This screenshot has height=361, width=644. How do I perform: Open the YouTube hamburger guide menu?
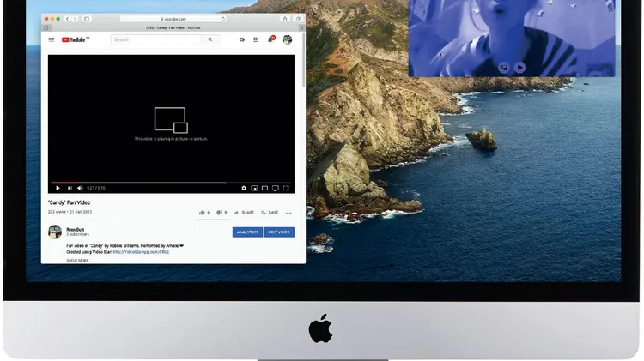52,39
